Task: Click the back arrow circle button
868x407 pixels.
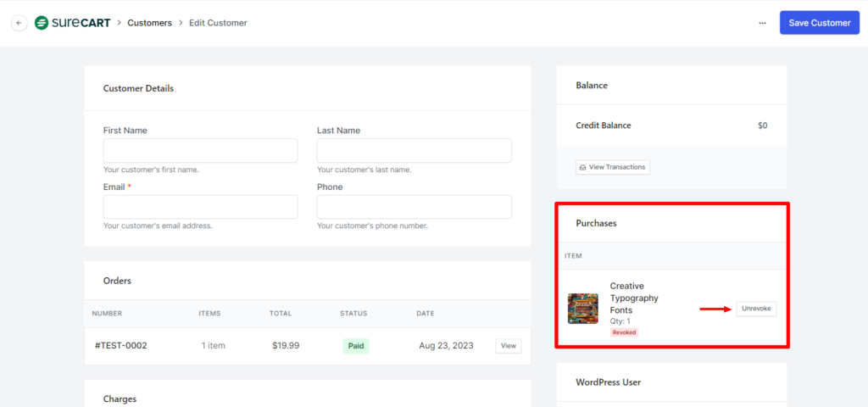Action: 19,23
